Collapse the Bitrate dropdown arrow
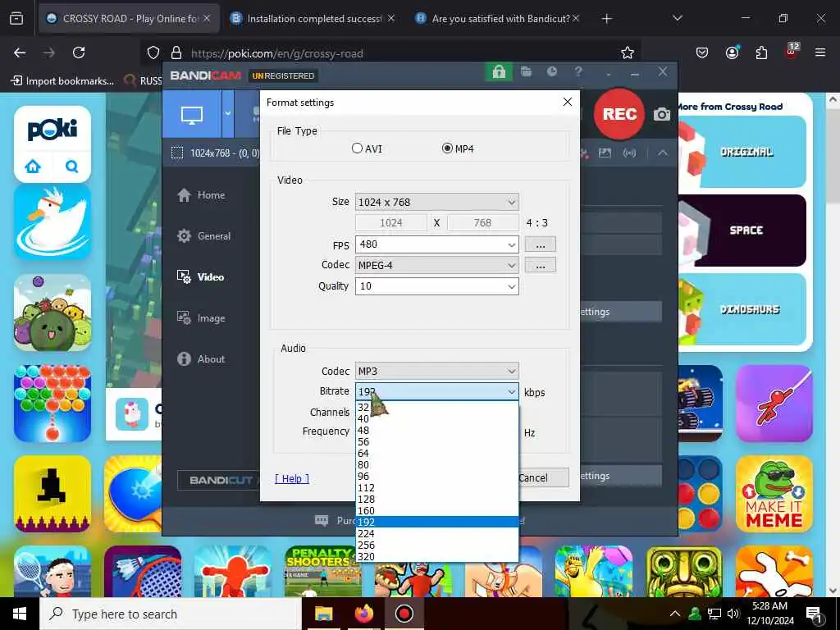The width and height of the screenshot is (840, 630). coord(512,391)
